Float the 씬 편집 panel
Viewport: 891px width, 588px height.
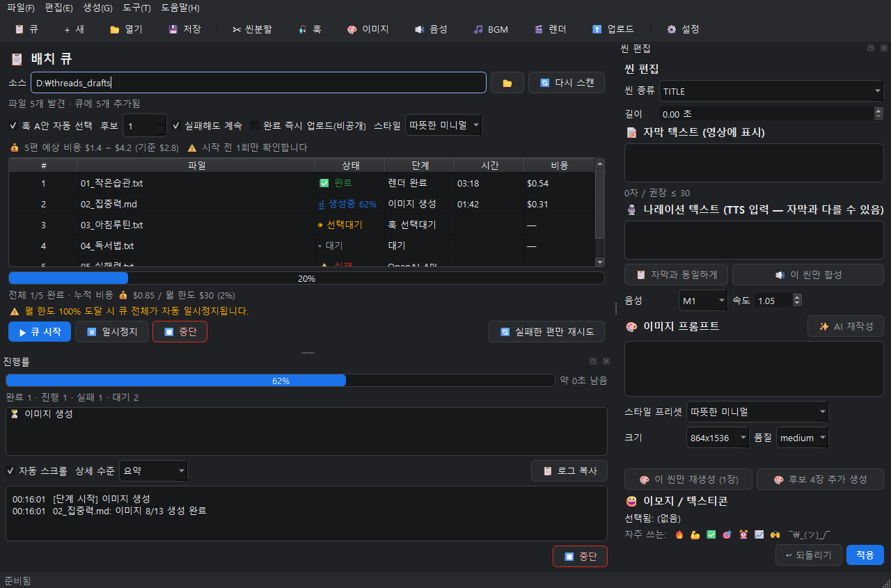click(871, 48)
